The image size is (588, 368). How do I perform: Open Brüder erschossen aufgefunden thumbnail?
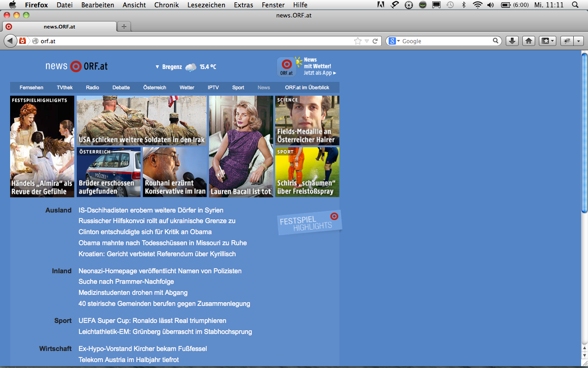pyautogui.click(x=109, y=172)
